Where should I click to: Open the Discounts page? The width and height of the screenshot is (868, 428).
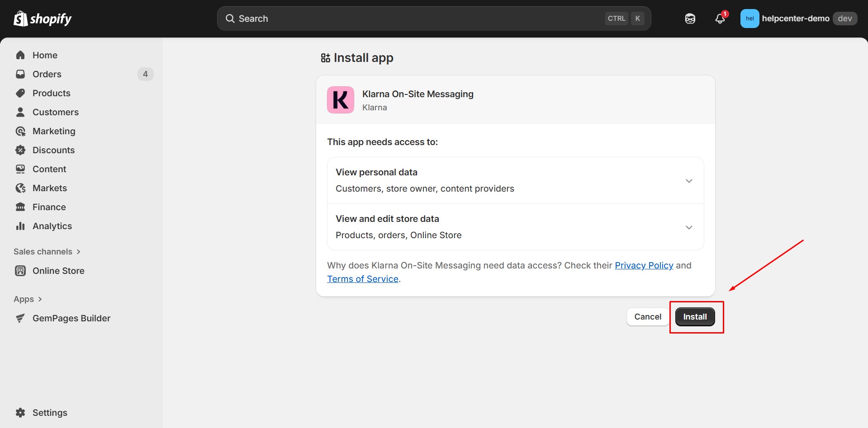click(x=53, y=150)
